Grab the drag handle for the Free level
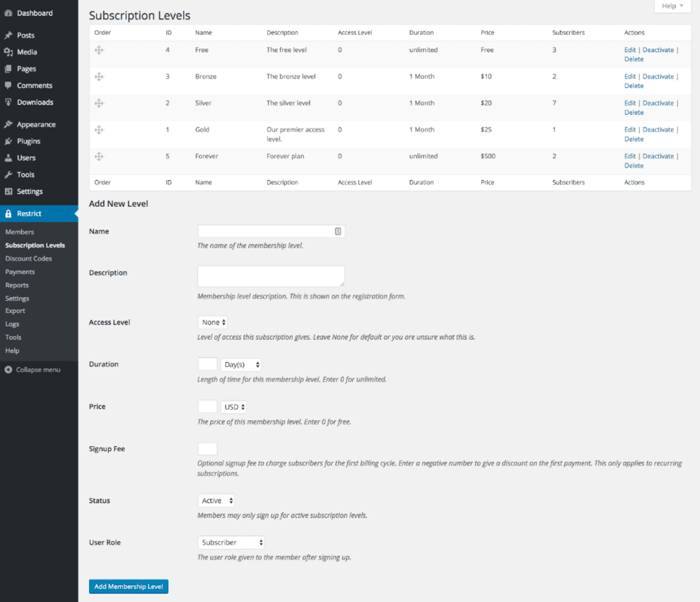The width and height of the screenshot is (700, 602). coord(99,50)
